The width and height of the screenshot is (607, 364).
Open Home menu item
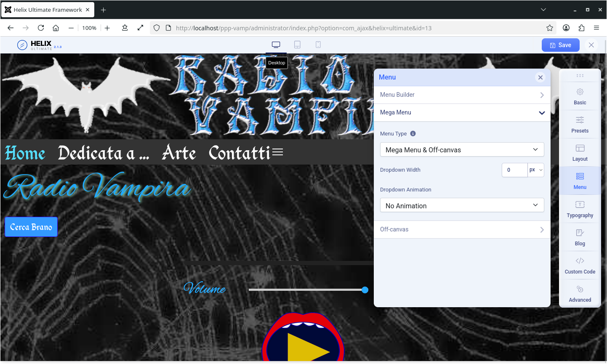[x=25, y=153]
